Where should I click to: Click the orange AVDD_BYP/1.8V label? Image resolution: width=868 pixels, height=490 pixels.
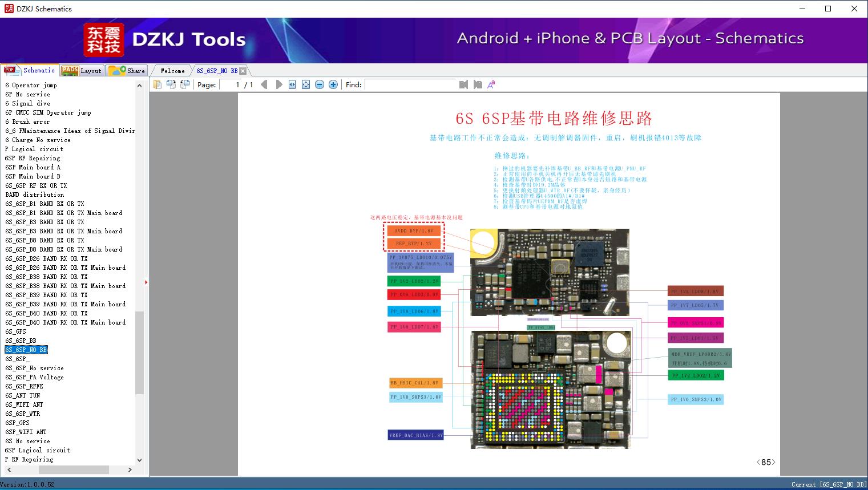pos(414,231)
